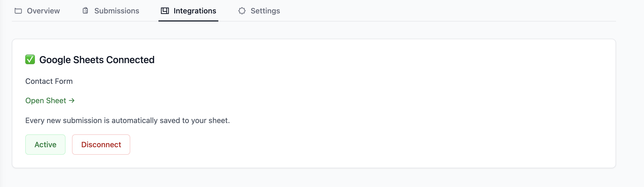Open the connected Google Sheet link
The height and width of the screenshot is (187, 644).
[46, 100]
